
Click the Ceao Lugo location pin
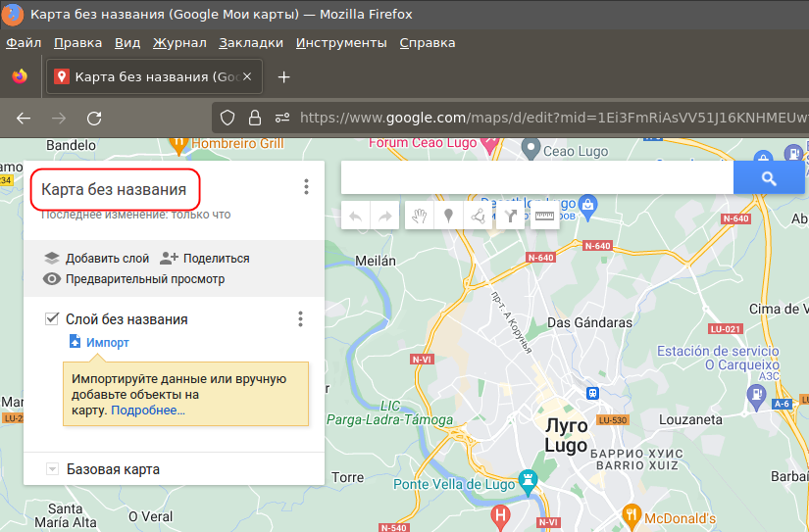tap(531, 149)
